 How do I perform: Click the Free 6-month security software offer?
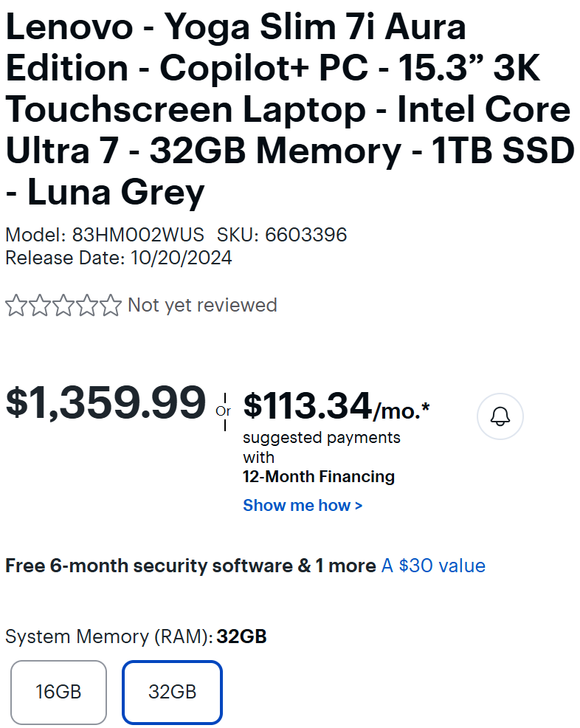190,566
